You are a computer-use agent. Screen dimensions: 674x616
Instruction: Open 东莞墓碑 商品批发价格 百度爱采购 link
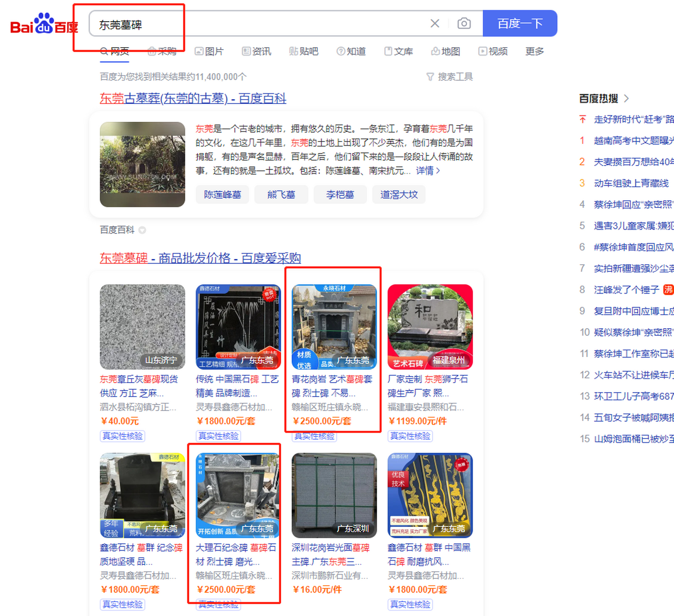coord(200,258)
